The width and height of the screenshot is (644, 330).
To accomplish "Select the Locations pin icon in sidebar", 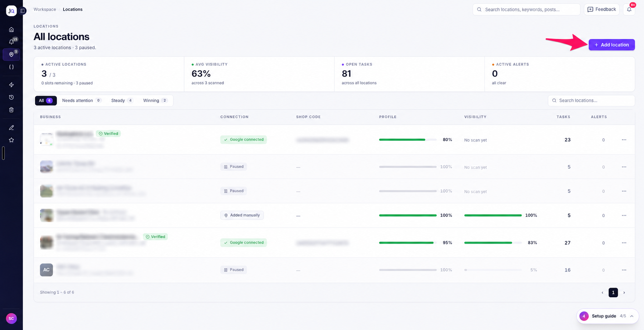I will (11, 54).
